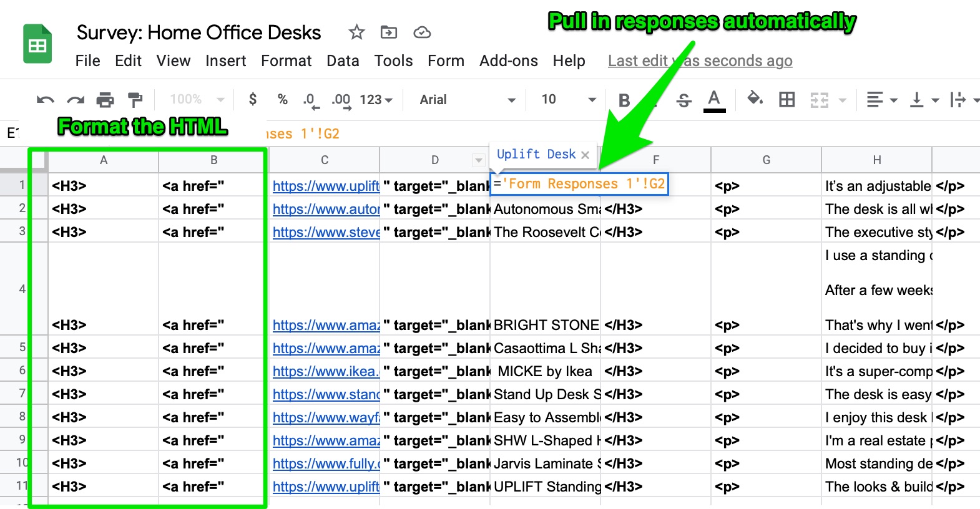Select cell with The Roosevelt text
This screenshot has height=509, width=980.
tap(545, 232)
